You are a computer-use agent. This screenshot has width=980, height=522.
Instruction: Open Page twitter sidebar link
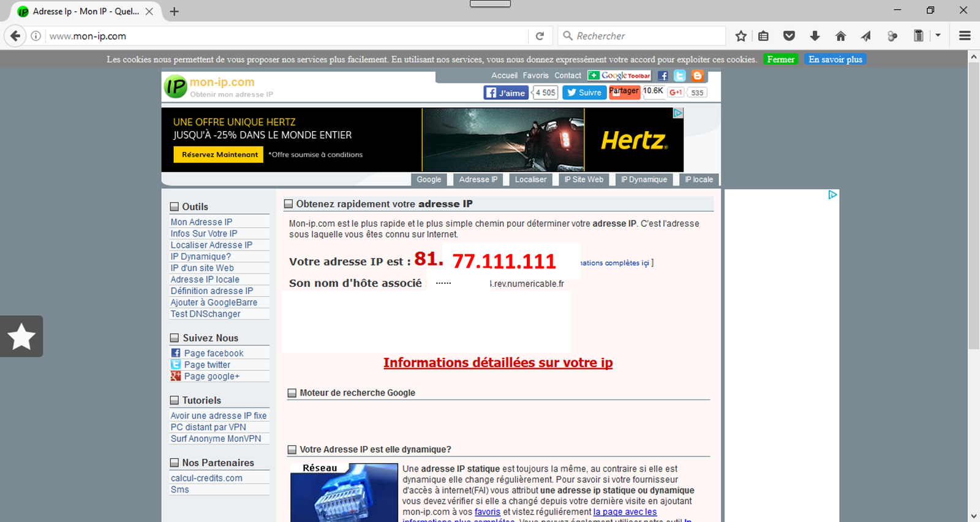(207, 365)
